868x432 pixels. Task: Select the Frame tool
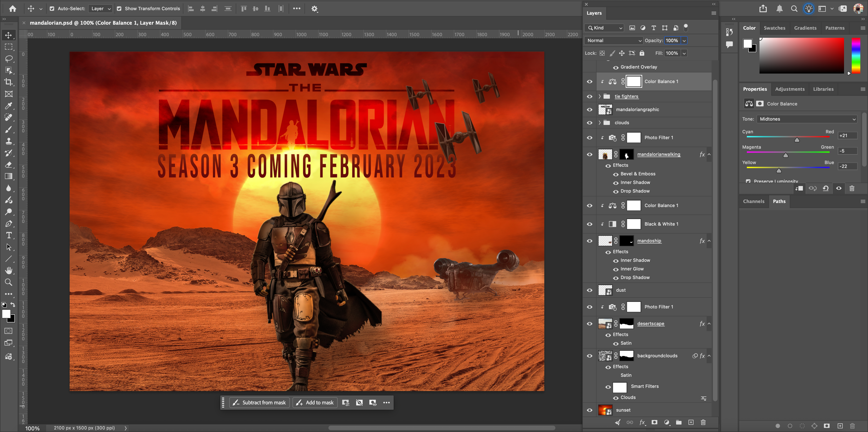tap(9, 94)
